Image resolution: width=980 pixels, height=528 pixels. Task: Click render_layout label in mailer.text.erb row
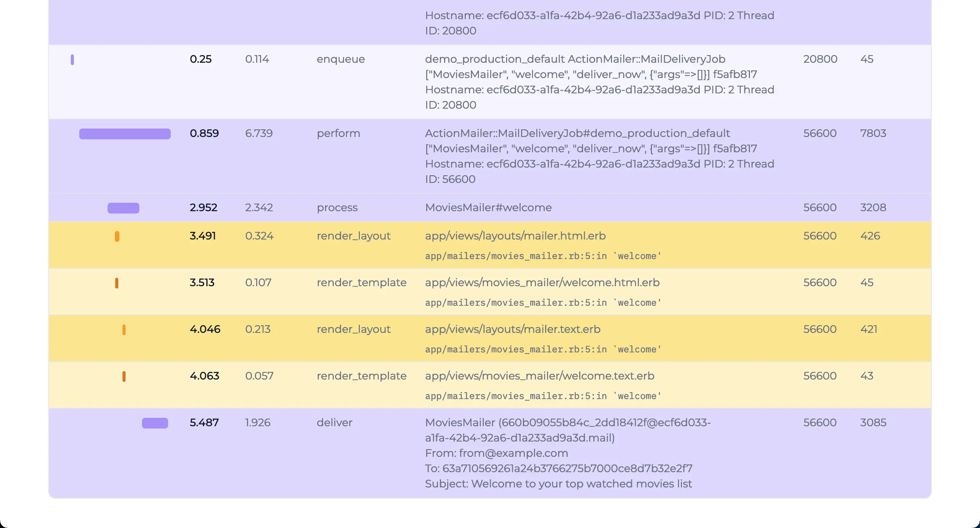pyautogui.click(x=354, y=329)
